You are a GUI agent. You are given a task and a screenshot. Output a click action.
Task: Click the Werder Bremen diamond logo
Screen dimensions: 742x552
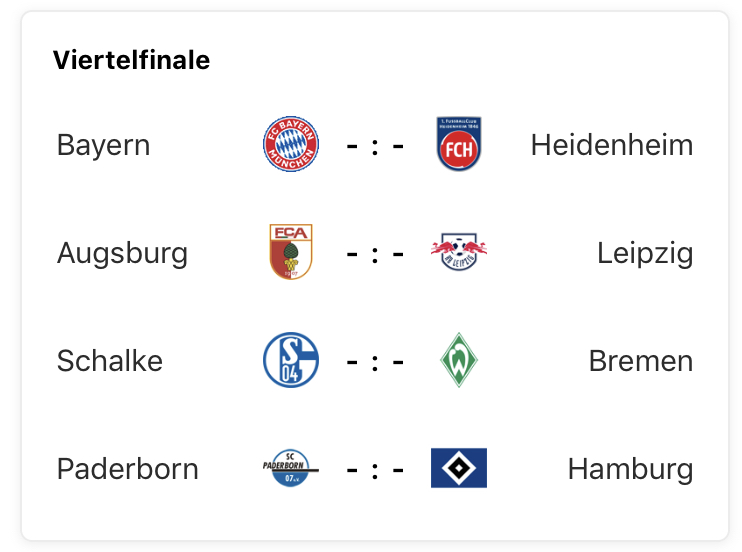[459, 360]
